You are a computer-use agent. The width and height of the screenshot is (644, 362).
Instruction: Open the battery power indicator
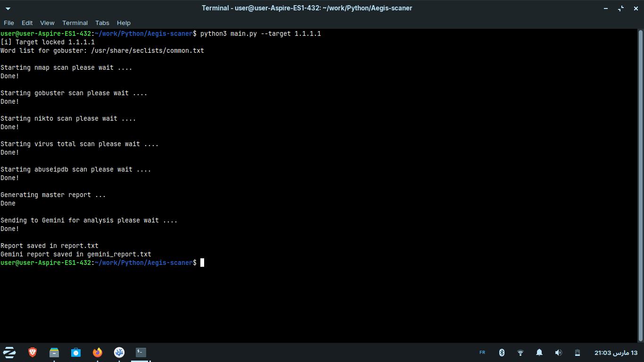577,353
